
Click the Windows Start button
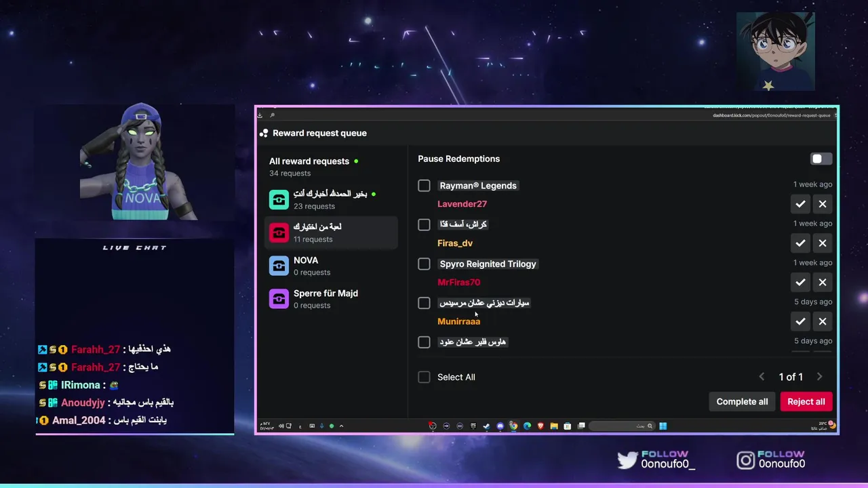[663, 426]
